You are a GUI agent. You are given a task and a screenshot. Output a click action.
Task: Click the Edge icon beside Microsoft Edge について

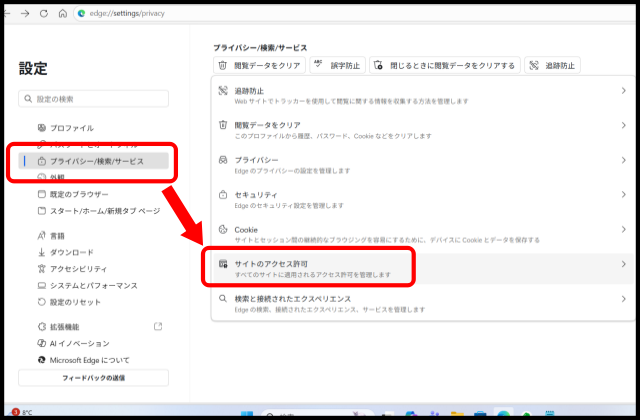42,360
